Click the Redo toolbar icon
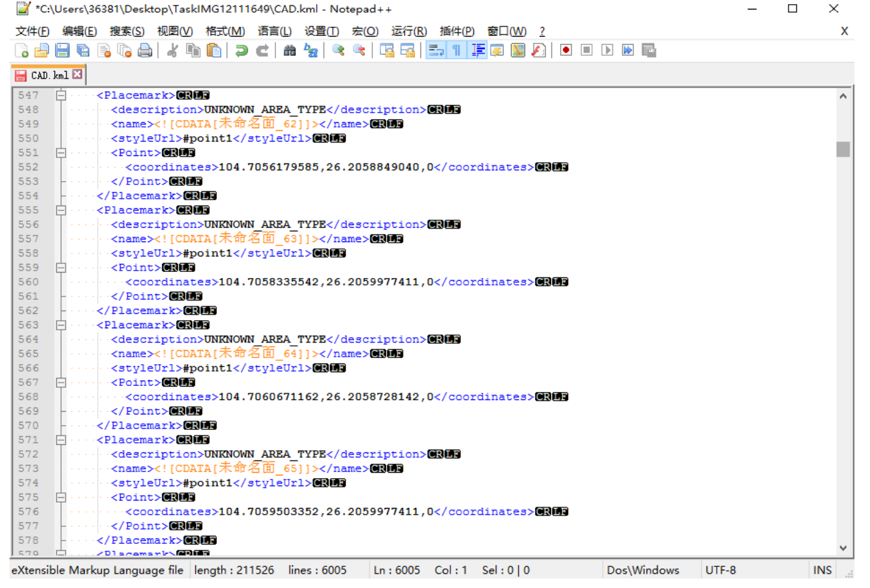Screen dimensions: 870x588 [x=262, y=50]
